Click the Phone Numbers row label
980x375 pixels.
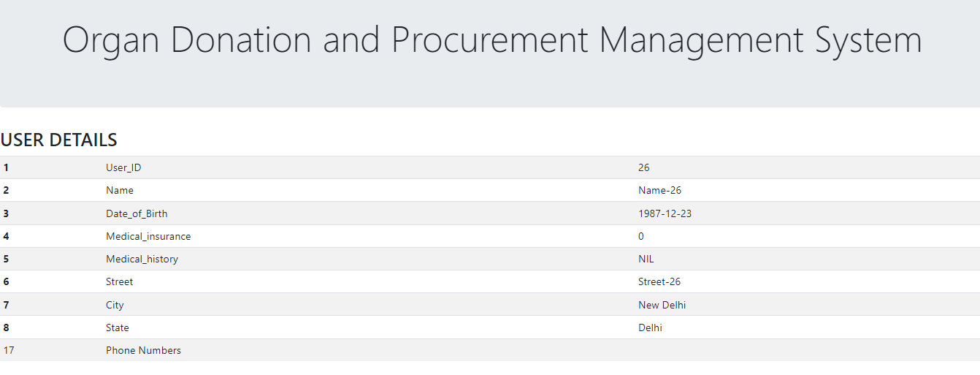click(143, 350)
